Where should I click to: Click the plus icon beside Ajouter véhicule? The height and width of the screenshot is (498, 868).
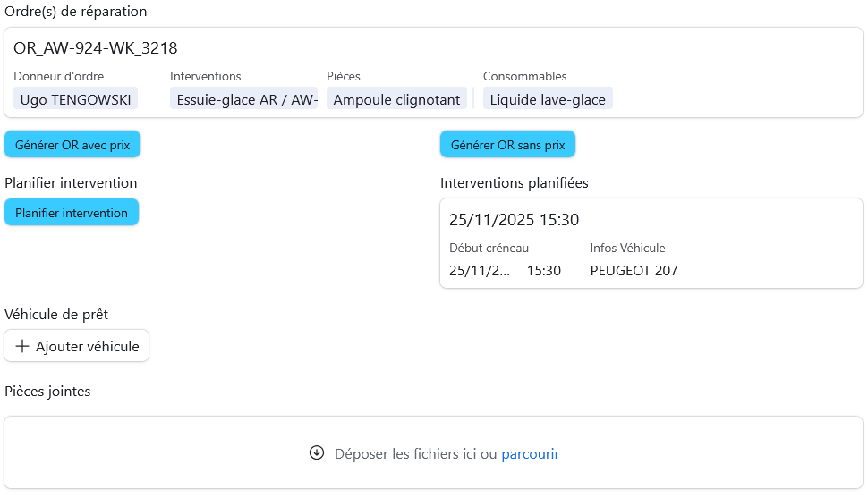click(x=23, y=347)
